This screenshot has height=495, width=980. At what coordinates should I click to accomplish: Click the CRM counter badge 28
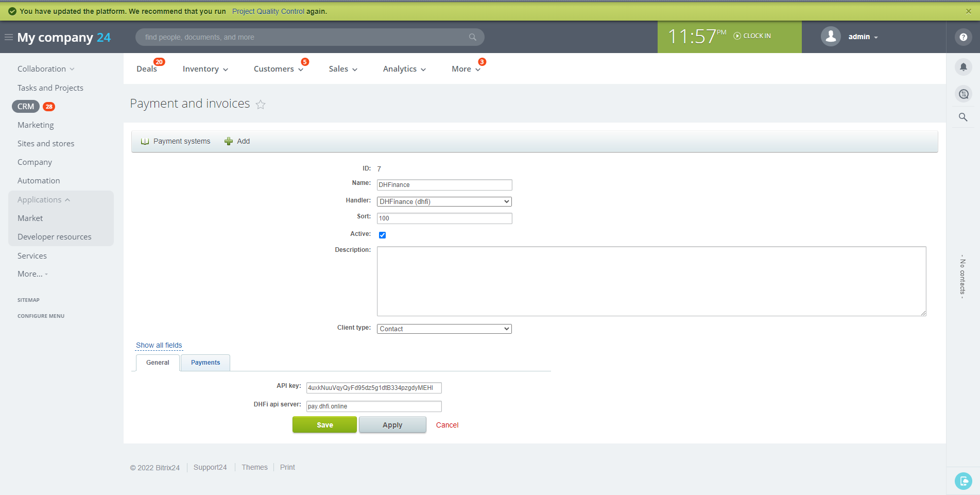49,107
